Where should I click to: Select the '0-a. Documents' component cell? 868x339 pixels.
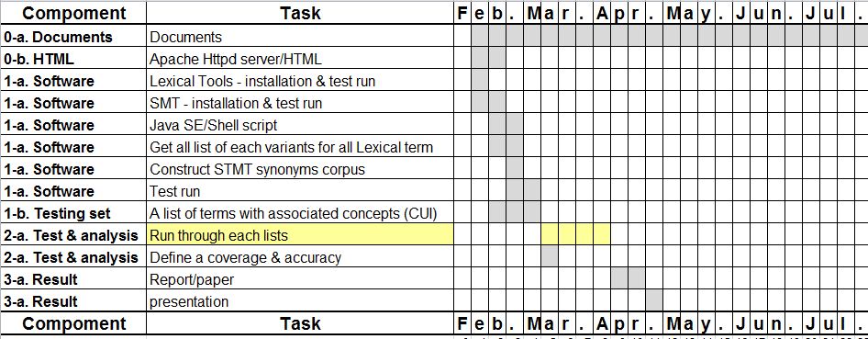(73, 37)
